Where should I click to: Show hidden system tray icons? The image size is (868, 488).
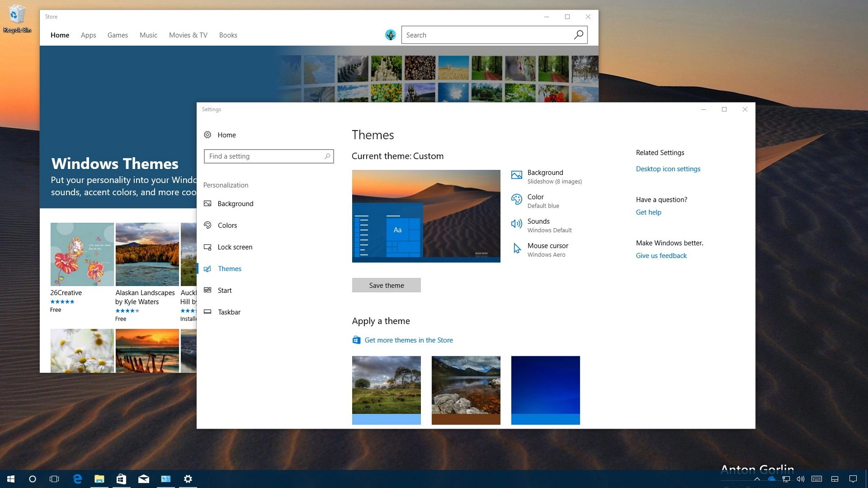[x=757, y=479]
